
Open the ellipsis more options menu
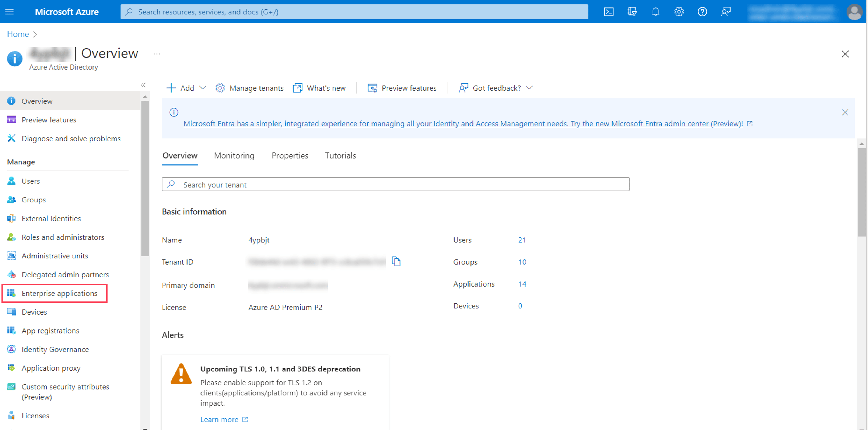[157, 54]
